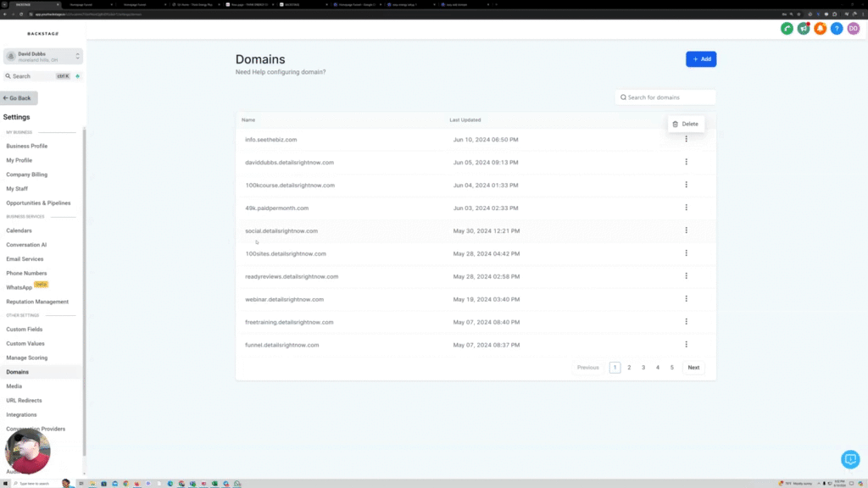Open options menu for webinar.detailsrightnow.com
868x488 pixels.
(686, 299)
